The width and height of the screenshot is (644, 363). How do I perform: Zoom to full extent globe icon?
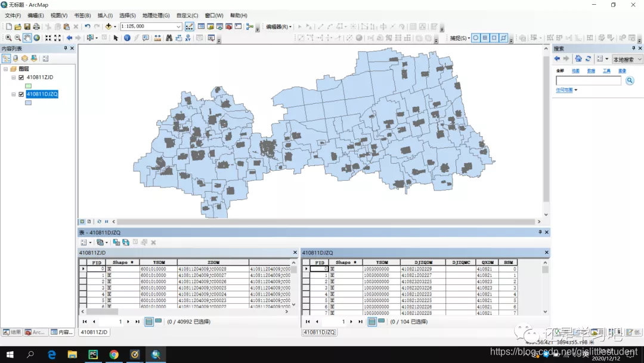pyautogui.click(x=36, y=38)
